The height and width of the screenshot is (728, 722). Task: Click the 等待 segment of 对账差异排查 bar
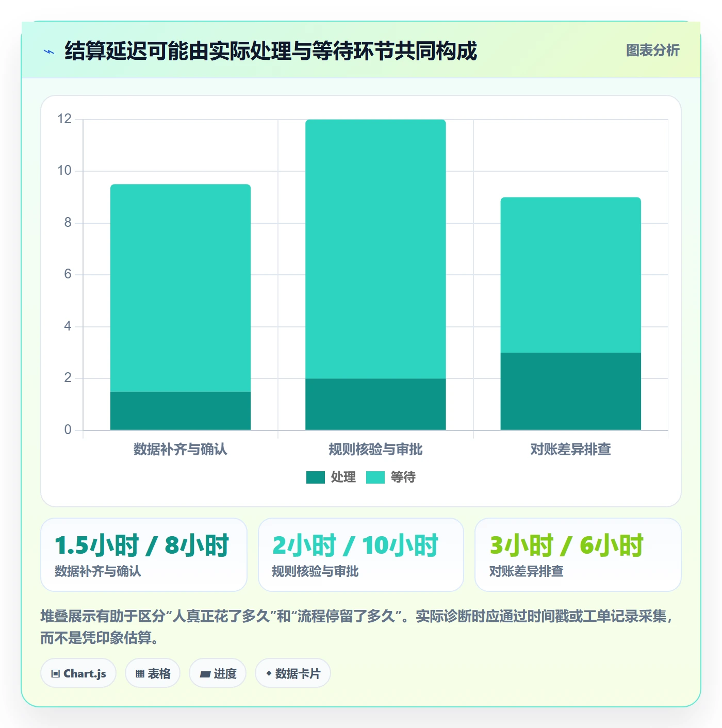(571, 275)
